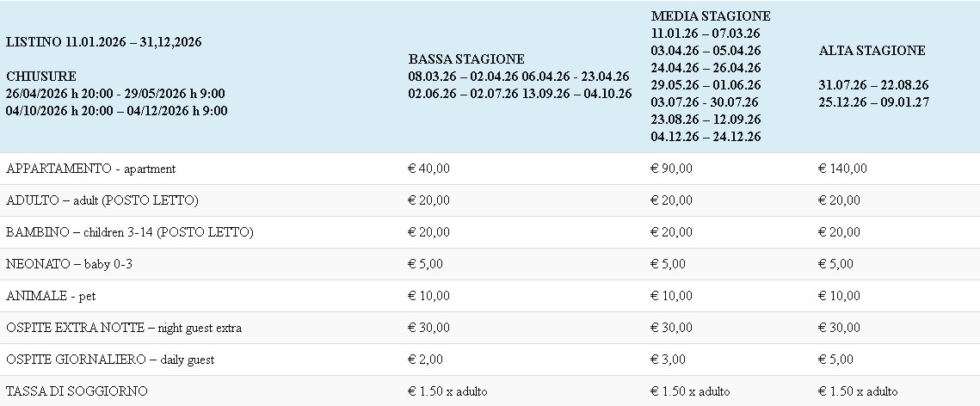The height and width of the screenshot is (406, 980).
Task: Click the € 2,00 daily guest price
Action: (x=425, y=360)
